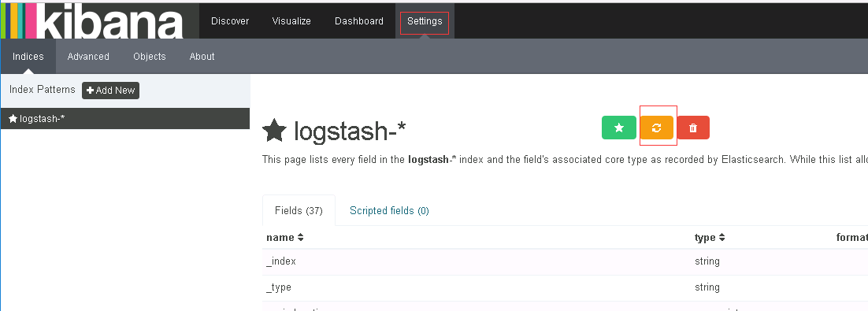This screenshot has height=311, width=868.
Task: Sort fields by type column arrows
Action: 721,238
